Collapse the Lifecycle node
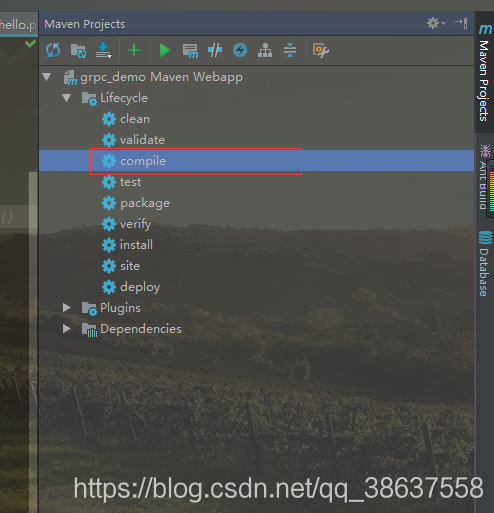 click(67, 98)
